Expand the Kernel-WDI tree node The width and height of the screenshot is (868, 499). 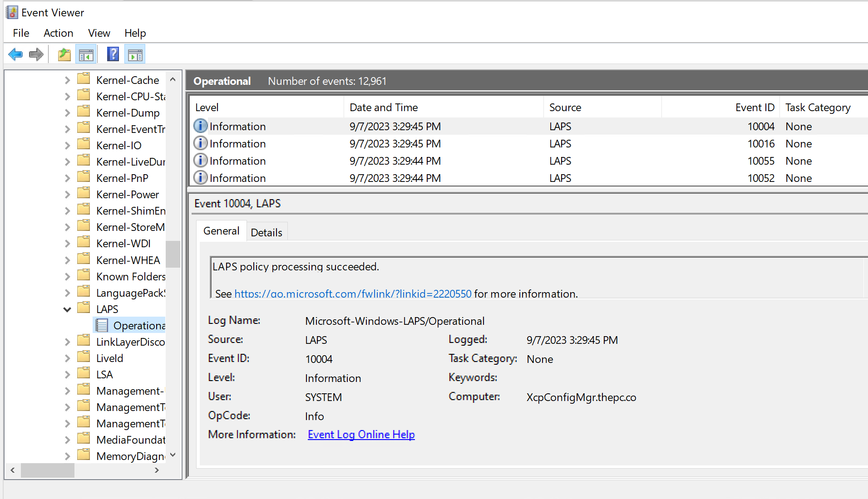coord(67,244)
